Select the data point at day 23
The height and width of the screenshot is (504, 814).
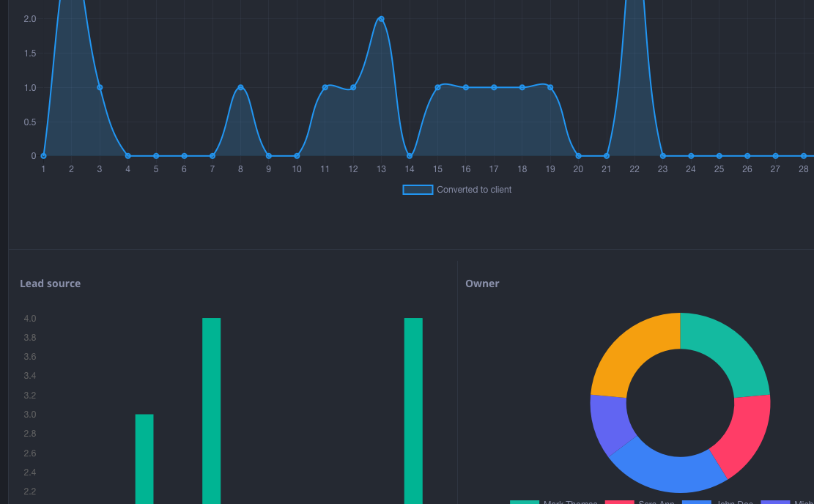pos(663,156)
